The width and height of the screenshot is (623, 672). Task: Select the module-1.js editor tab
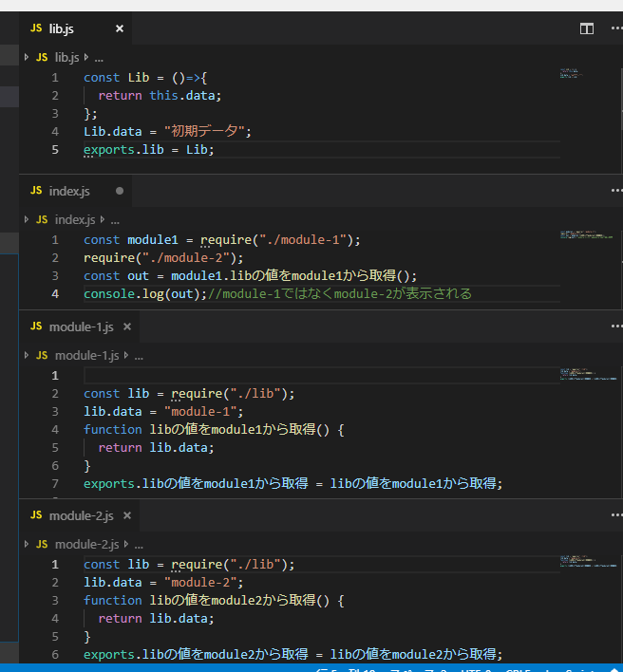pyautogui.click(x=80, y=327)
